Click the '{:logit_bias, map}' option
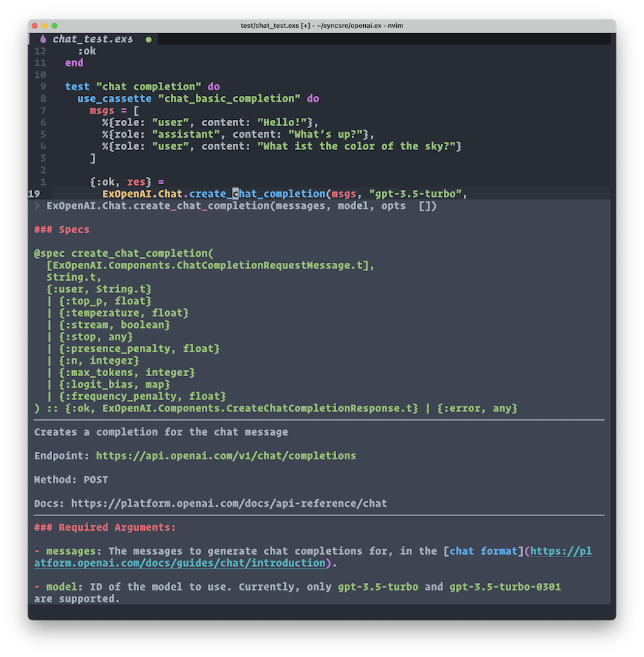This screenshot has height=657, width=644. pos(115,385)
